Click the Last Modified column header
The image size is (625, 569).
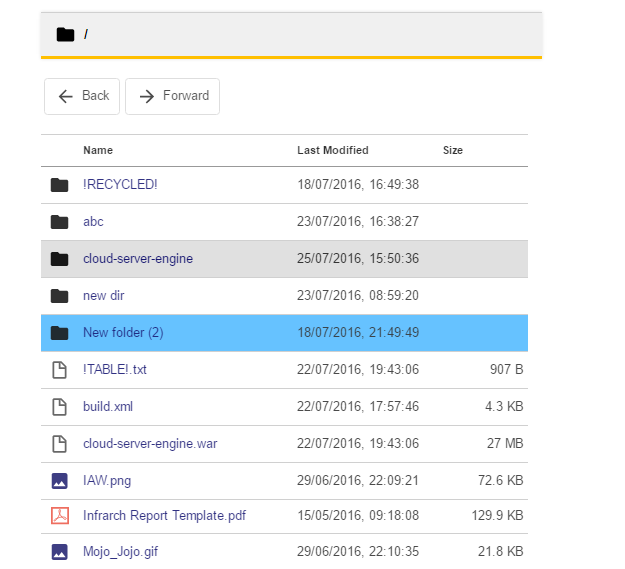click(333, 150)
